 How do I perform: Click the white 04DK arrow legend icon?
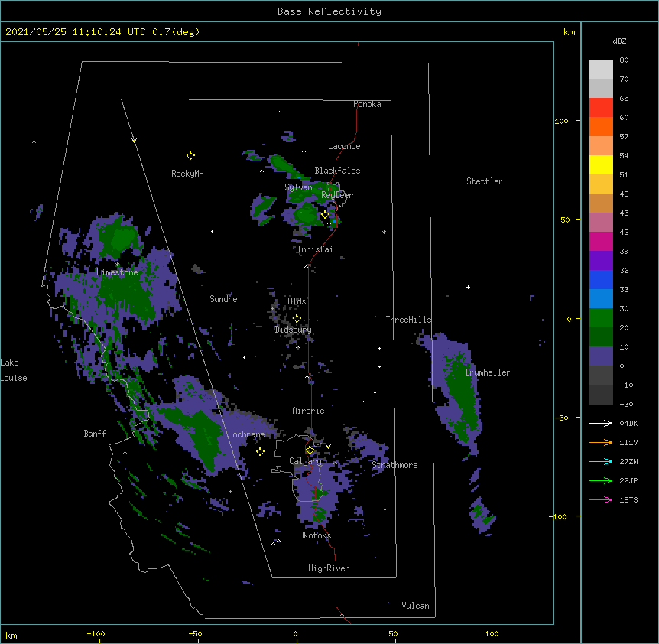click(601, 423)
